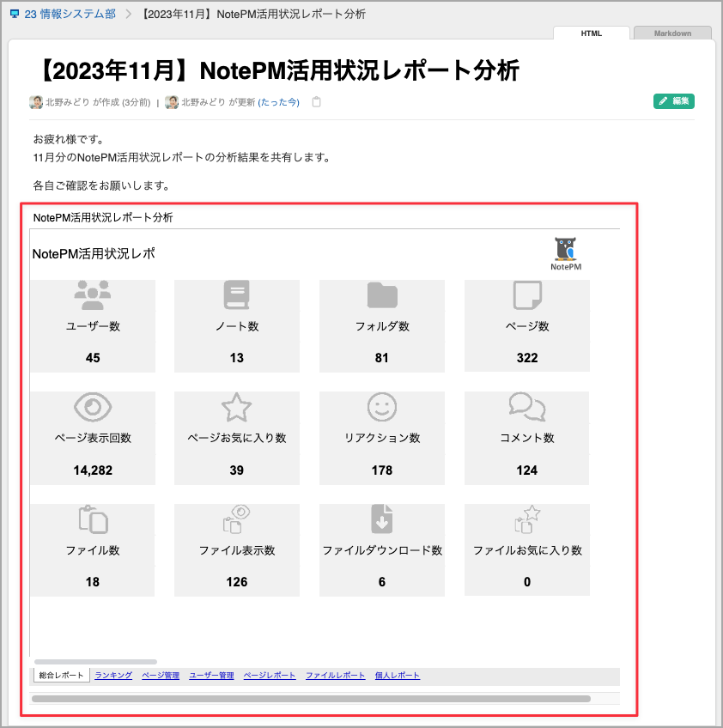Screen dimensions: 723x728
Task: Switch to the Markdown tab
Action: point(672,33)
